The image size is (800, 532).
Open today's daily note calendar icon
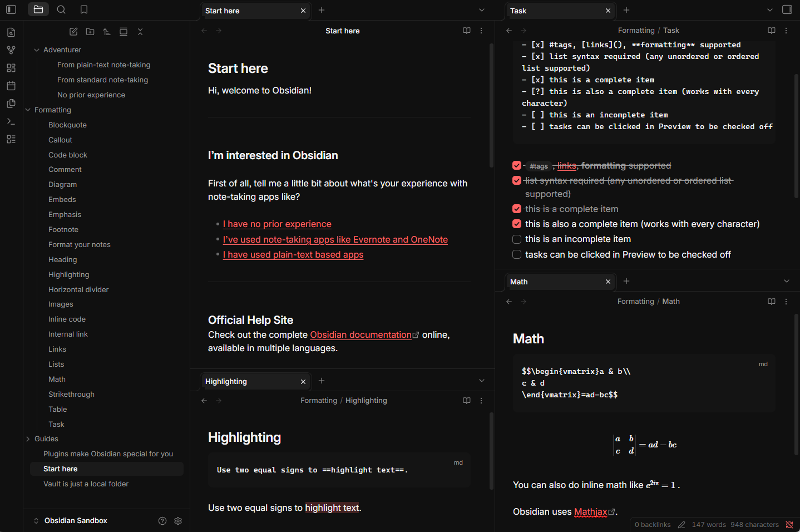11,86
